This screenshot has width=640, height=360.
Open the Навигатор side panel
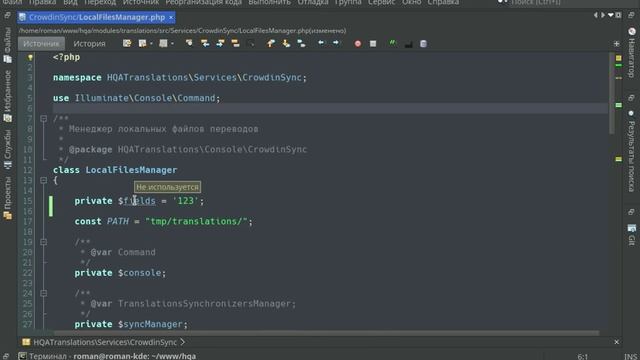click(631, 52)
